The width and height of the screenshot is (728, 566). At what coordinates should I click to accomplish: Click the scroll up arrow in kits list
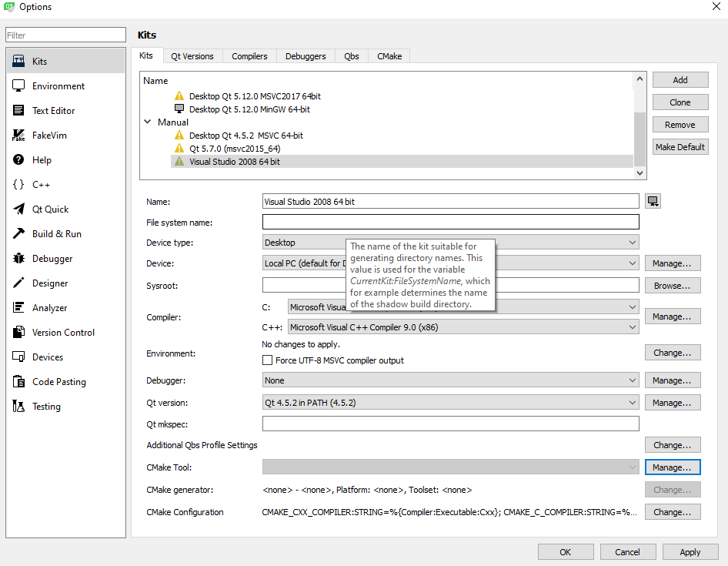(x=640, y=79)
